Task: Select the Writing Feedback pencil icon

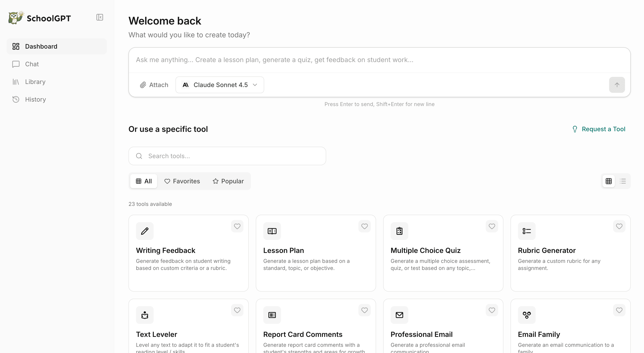Action: pyautogui.click(x=145, y=231)
